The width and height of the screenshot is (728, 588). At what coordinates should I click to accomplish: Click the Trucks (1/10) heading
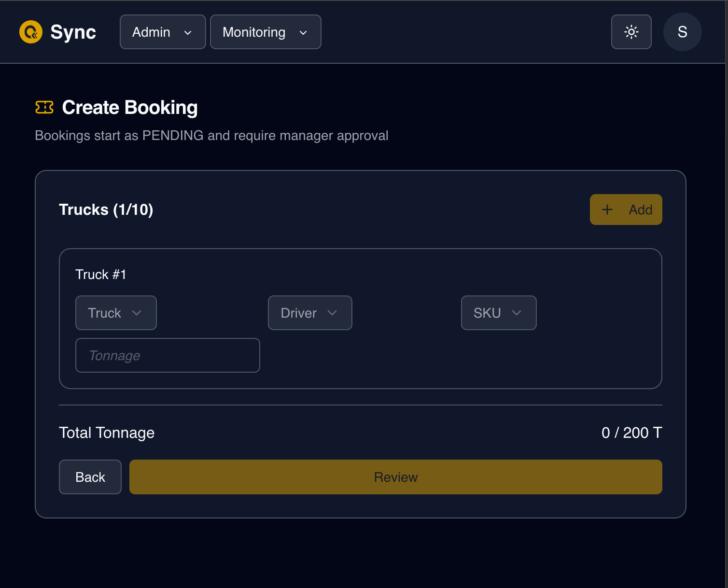click(x=106, y=210)
